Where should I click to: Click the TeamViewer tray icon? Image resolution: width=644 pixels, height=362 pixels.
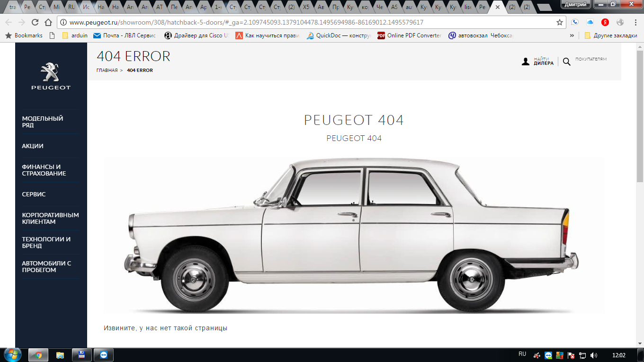548,355
